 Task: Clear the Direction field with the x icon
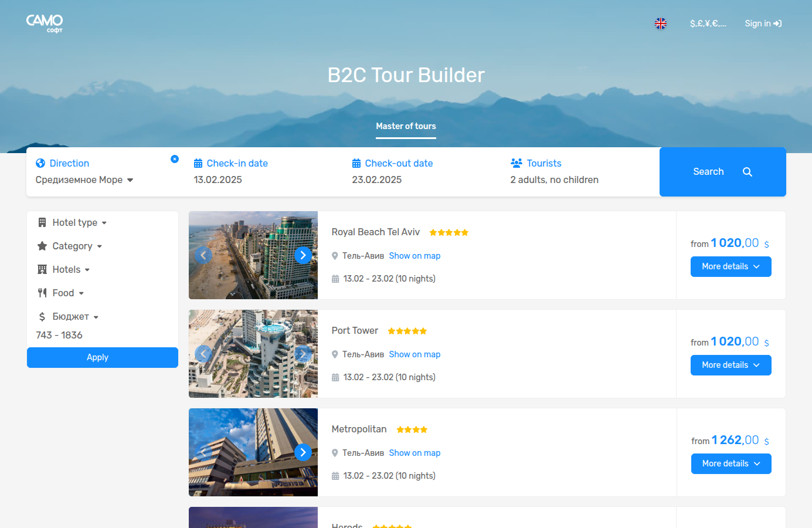[x=175, y=159]
